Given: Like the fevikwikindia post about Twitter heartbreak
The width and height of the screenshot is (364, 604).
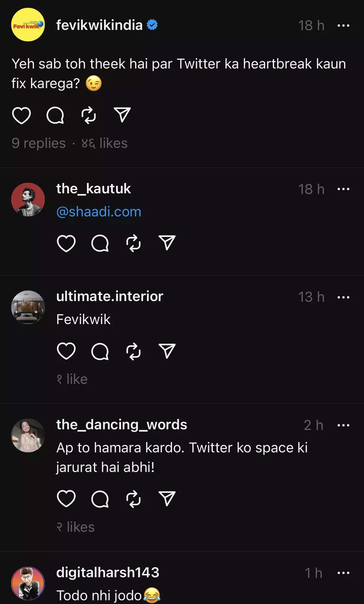Looking at the screenshot, I should tap(21, 115).
